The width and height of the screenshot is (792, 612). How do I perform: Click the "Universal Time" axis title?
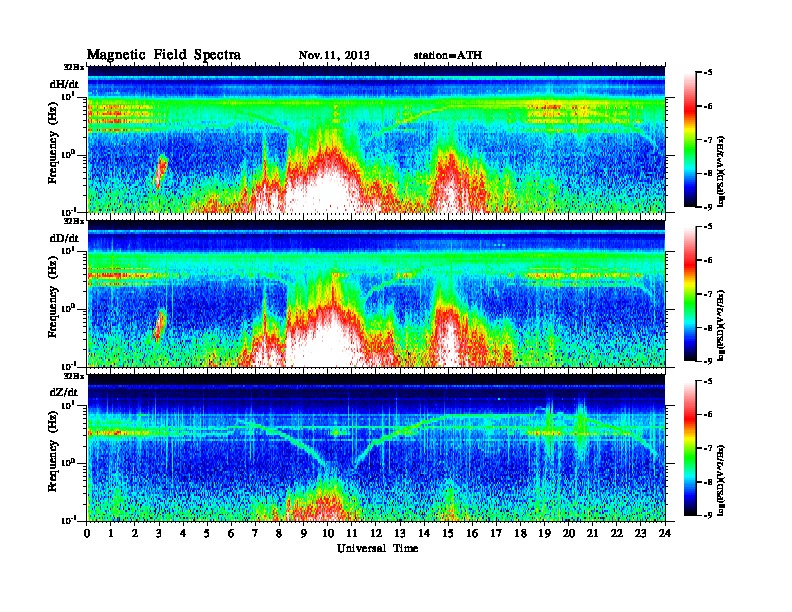(x=378, y=548)
